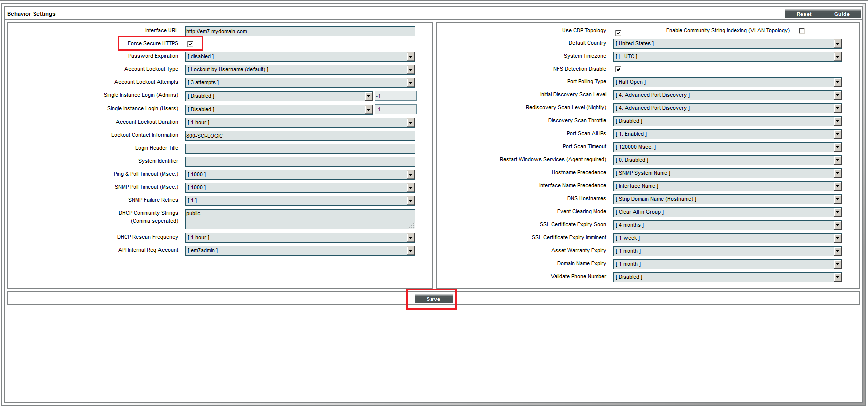This screenshot has width=868, height=408.
Task: Open Single Instance Login (Users) dropdown
Action: [279, 110]
